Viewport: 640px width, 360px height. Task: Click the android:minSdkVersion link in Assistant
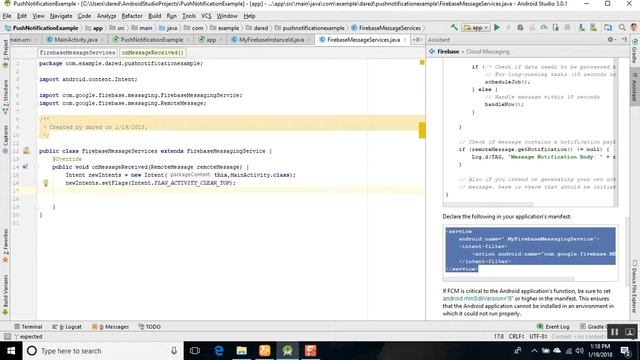point(477,298)
